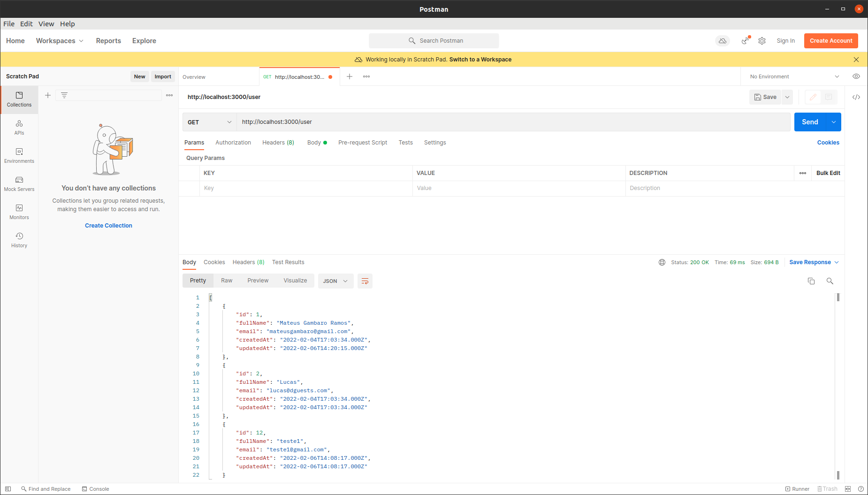Switch to the Raw response view

click(227, 281)
